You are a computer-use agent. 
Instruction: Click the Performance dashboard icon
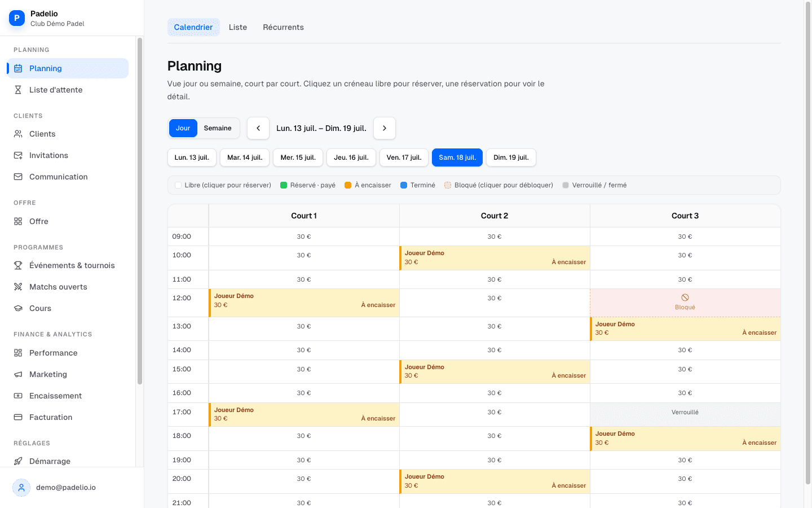coord(18,353)
